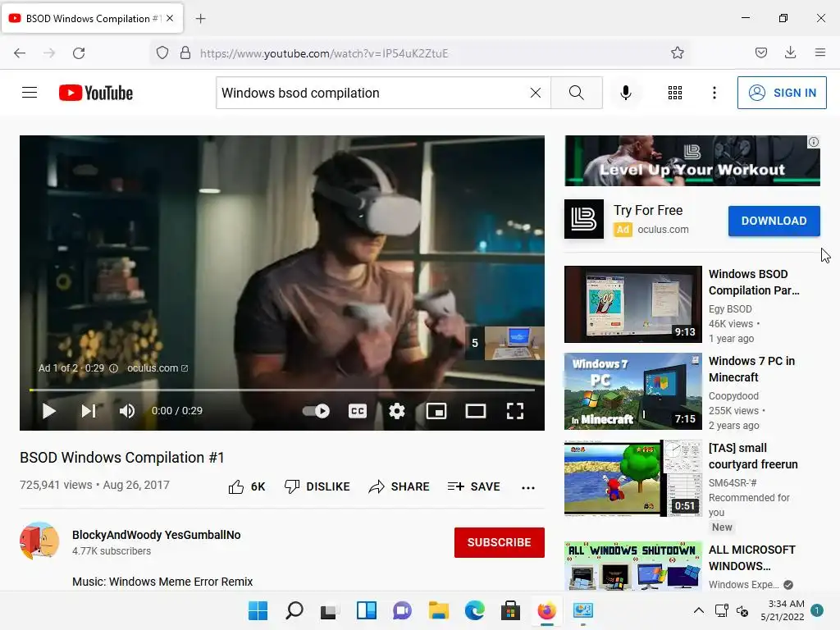840x630 pixels.
Task: Open File Explorer from taskbar
Action: (439, 610)
